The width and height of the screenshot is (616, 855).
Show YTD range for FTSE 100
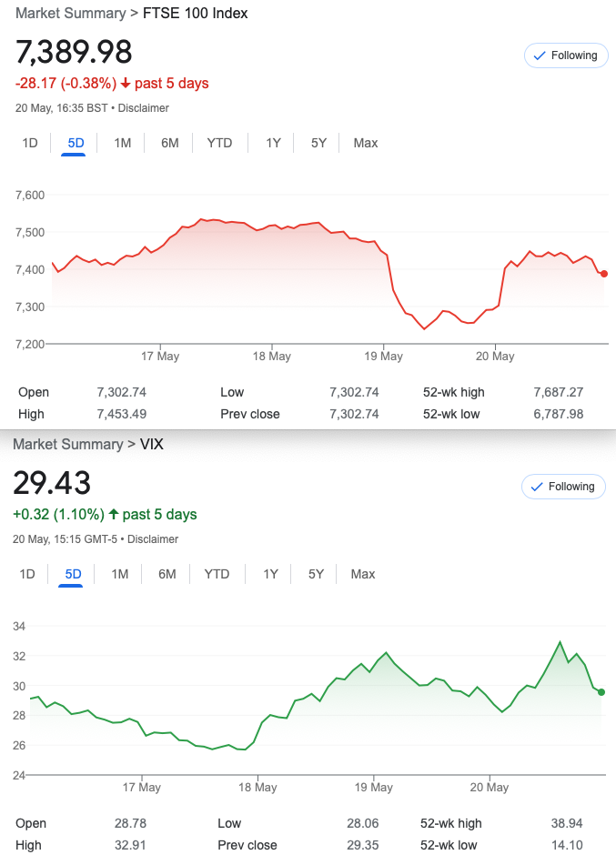(x=219, y=144)
